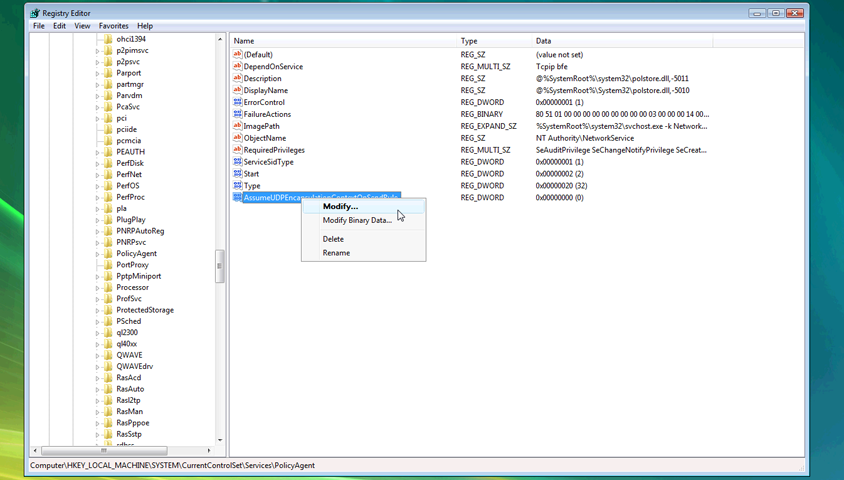Image resolution: width=844 pixels, height=480 pixels.
Task: Open the Favorites menu
Action: pyautogui.click(x=113, y=26)
